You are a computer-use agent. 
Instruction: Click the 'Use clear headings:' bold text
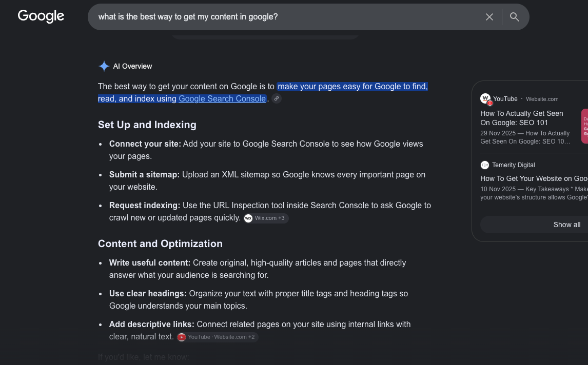148,293
